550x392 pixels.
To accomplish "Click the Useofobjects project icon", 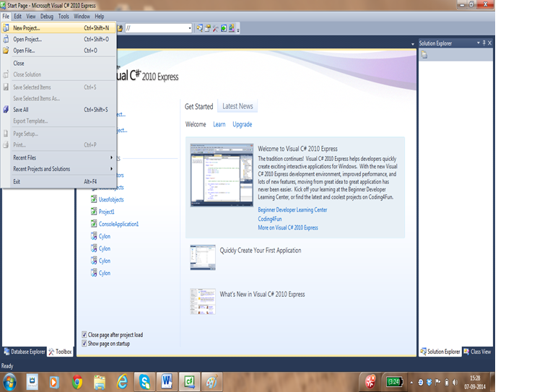I will tap(94, 199).
